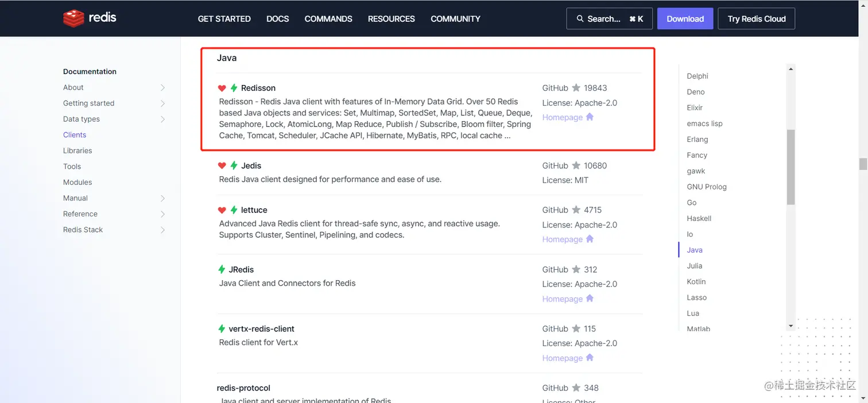868x403 pixels.
Task: Click the GitHub star icon for Jedis
Action: tap(576, 165)
